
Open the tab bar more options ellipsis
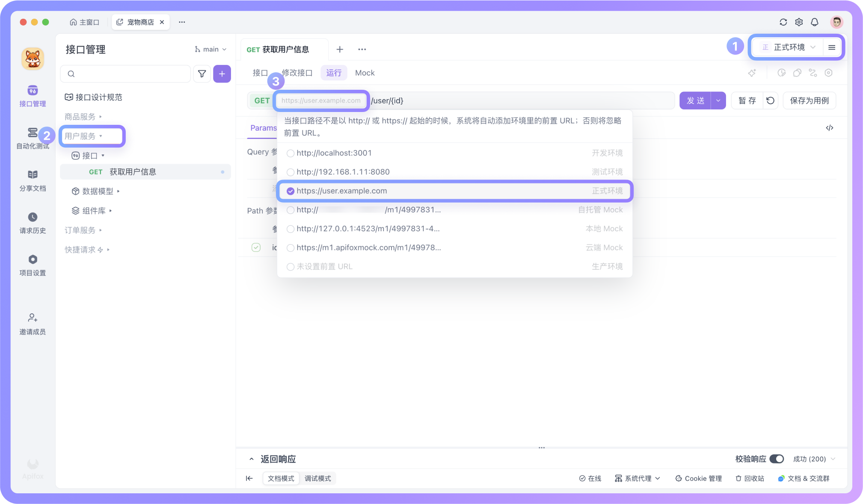point(362,49)
